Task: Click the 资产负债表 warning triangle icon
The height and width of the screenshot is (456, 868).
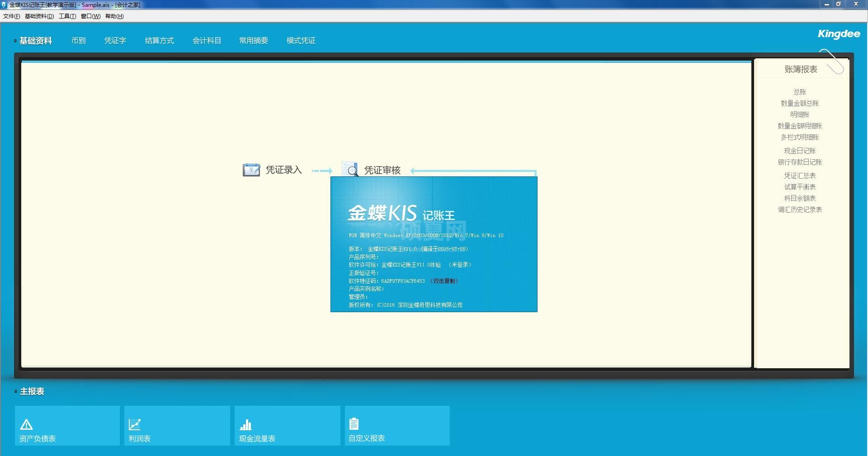Action: click(26, 424)
